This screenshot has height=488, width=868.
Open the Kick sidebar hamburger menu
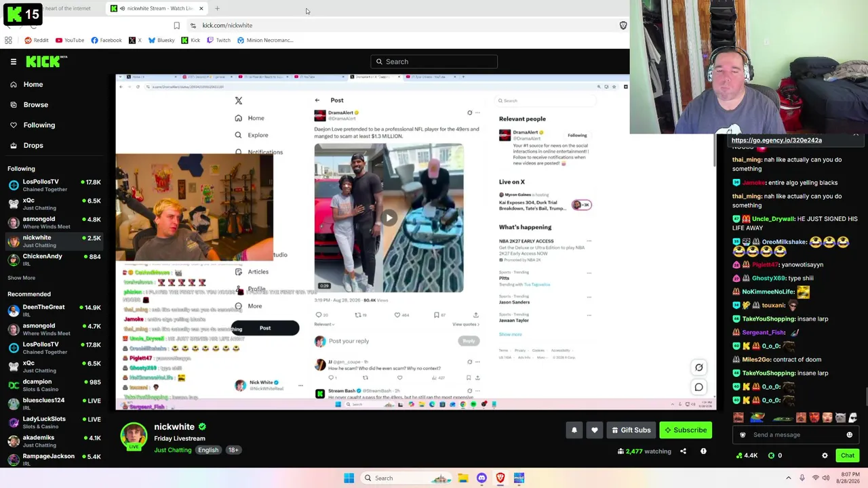pos(14,62)
